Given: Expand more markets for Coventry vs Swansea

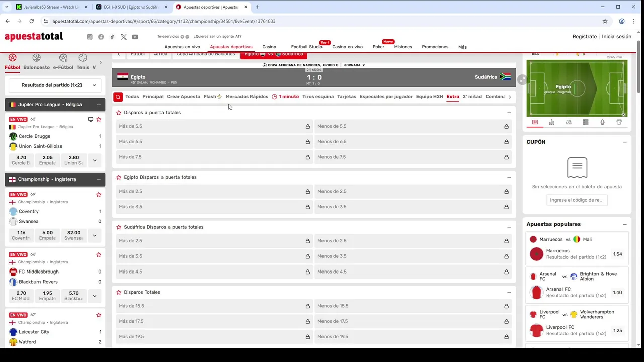Looking at the screenshot, I should [x=94, y=235].
